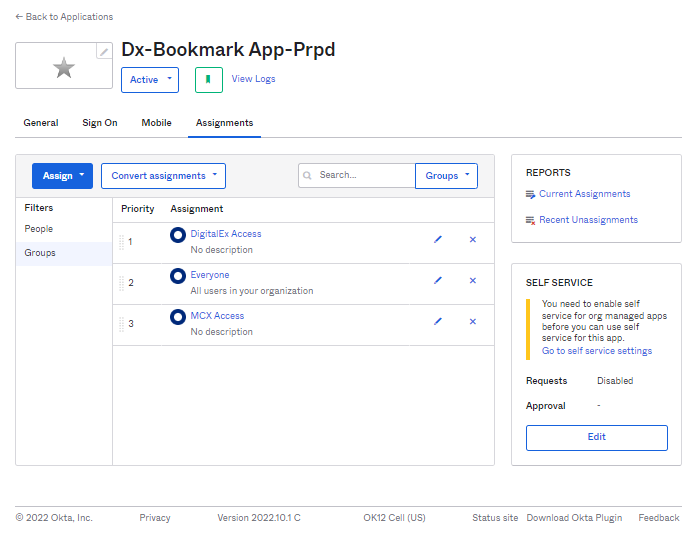Remove the Everyone group assignment
The width and height of the screenshot is (698, 534).
(473, 281)
